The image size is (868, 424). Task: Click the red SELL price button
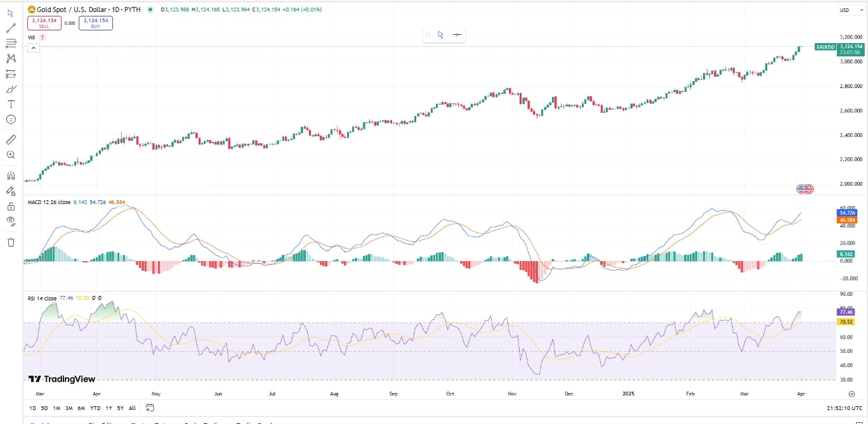coord(44,23)
